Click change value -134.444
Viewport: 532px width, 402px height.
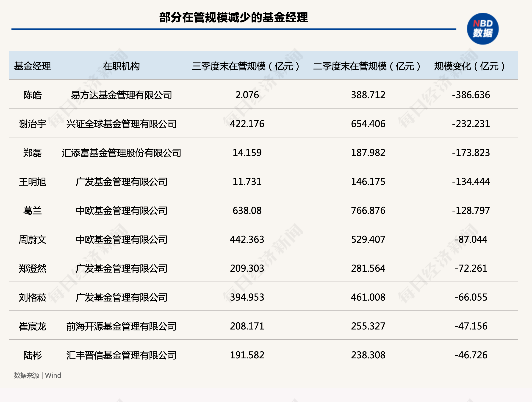tap(471, 181)
